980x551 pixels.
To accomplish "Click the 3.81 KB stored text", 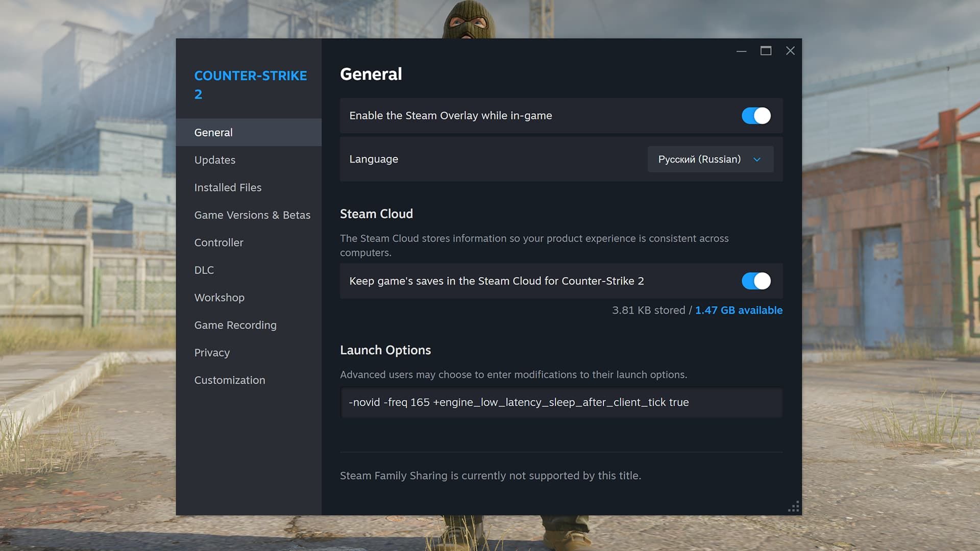I will tap(649, 310).
